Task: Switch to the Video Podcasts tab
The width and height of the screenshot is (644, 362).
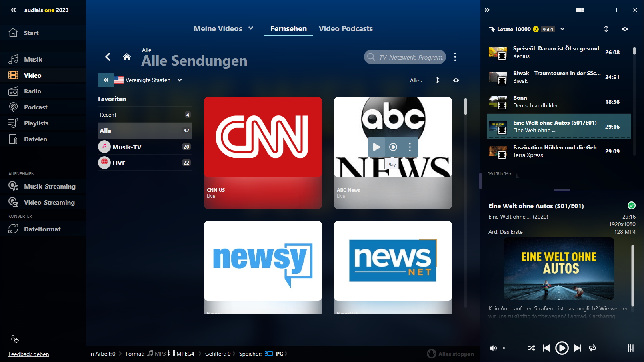Action: click(346, 28)
